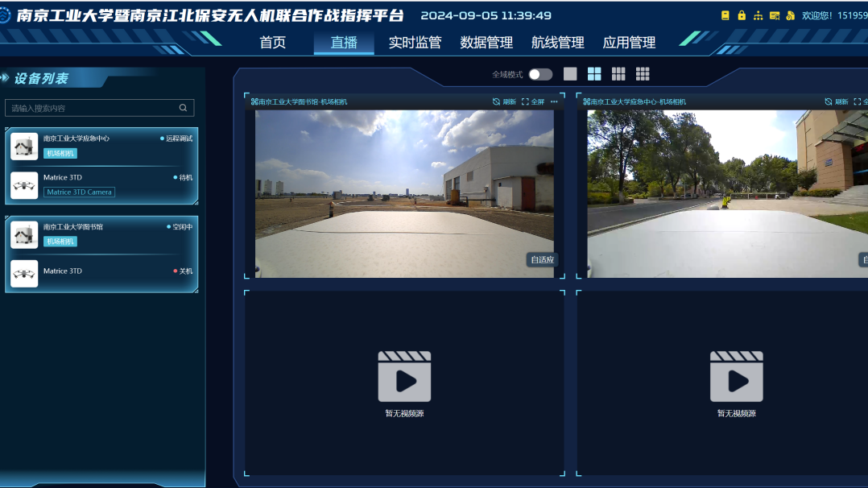This screenshot has height=488, width=868.
Task: Open the more options on library feed
Action: click(554, 102)
